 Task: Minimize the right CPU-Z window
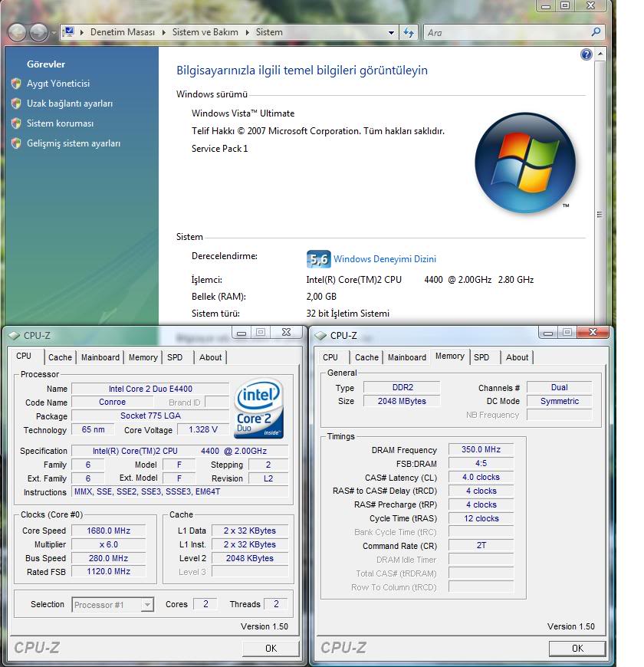(548, 333)
